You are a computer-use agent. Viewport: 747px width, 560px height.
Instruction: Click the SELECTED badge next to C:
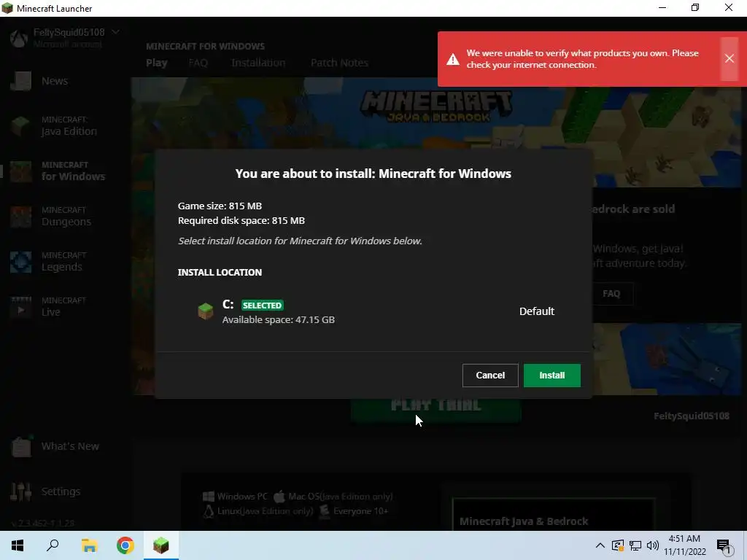(262, 306)
